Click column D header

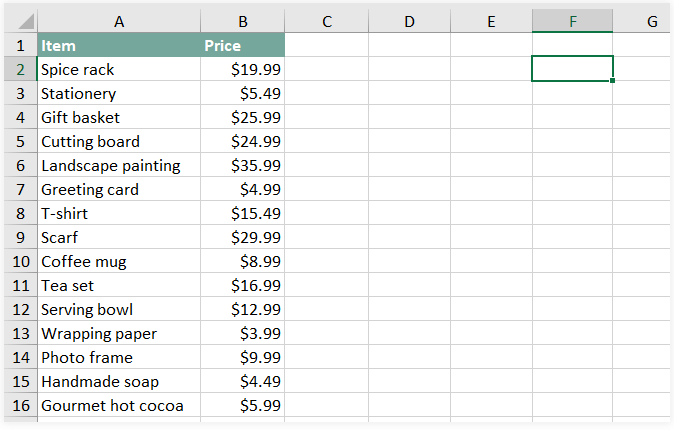[409, 21]
